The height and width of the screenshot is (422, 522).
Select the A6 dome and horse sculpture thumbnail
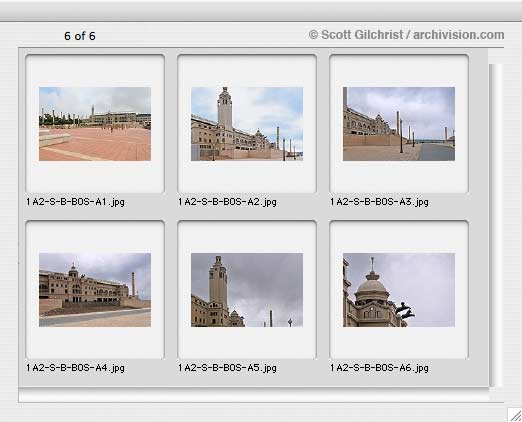pos(399,290)
